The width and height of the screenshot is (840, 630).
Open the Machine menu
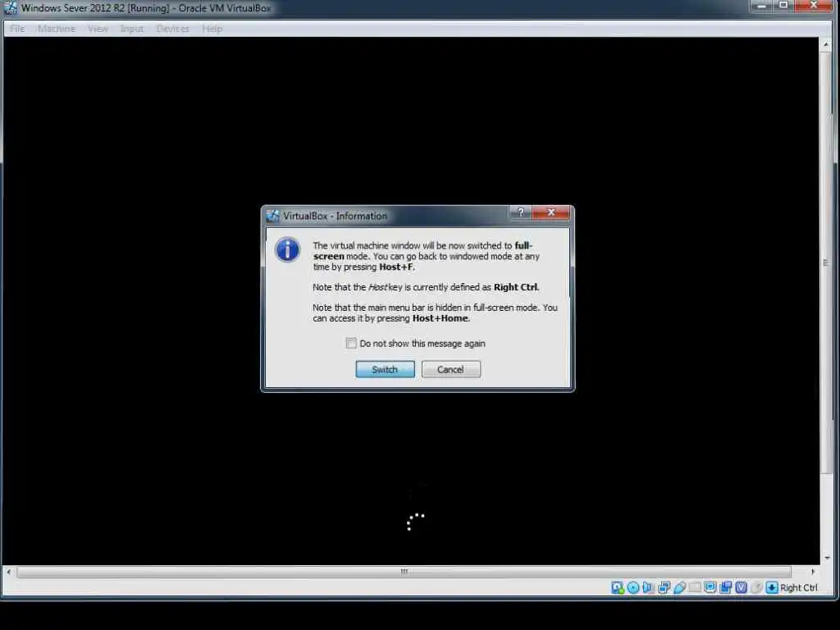57,29
